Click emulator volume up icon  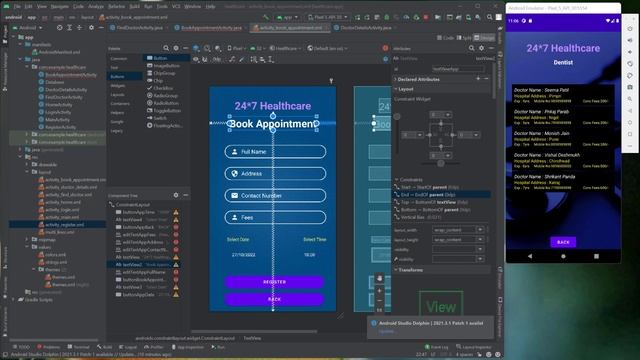tap(630, 40)
